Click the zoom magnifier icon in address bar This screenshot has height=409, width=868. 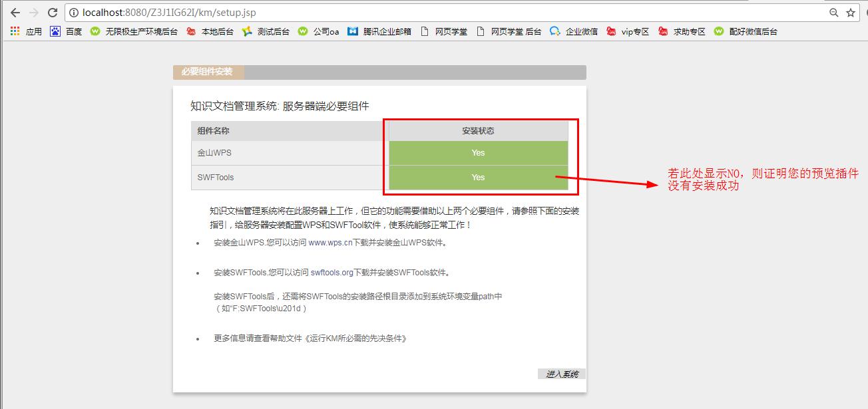(x=833, y=13)
